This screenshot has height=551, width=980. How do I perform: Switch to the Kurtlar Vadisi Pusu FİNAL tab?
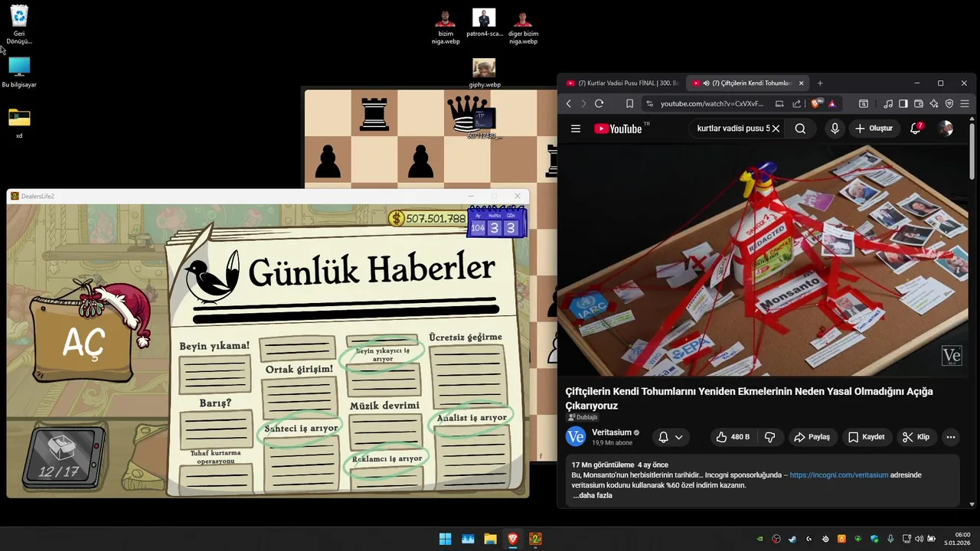click(x=622, y=83)
